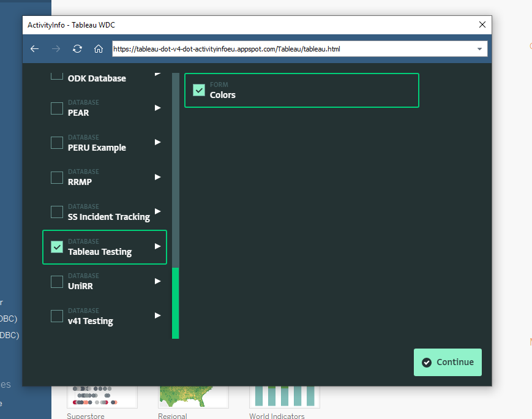Expand the PEAR database forms
Image resolution: width=532 pixels, height=419 pixels.
click(157, 108)
